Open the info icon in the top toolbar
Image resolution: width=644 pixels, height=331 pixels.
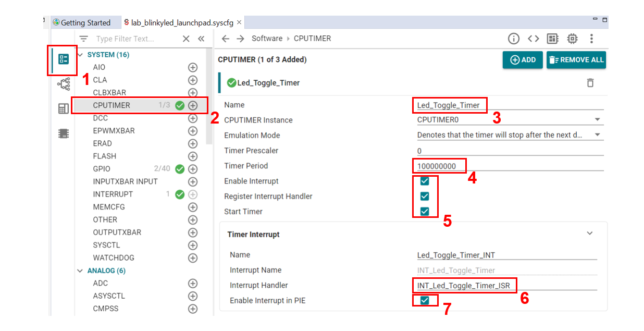514,39
